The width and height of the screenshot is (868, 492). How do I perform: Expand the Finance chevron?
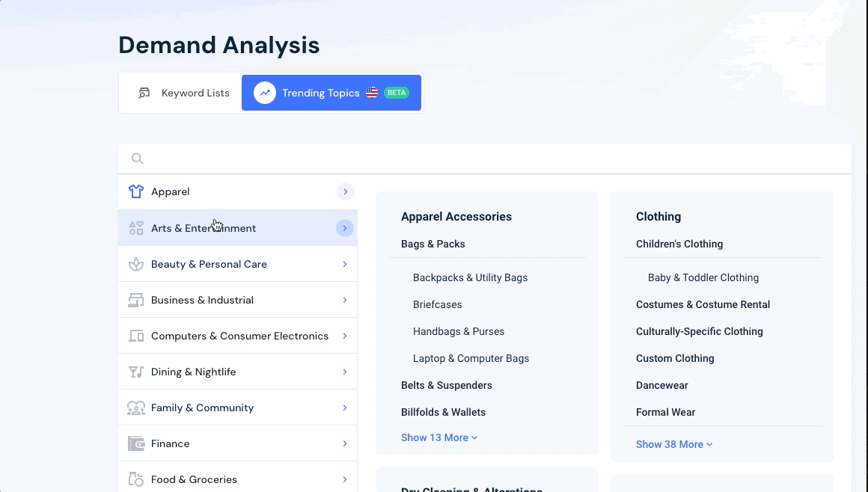(345, 444)
